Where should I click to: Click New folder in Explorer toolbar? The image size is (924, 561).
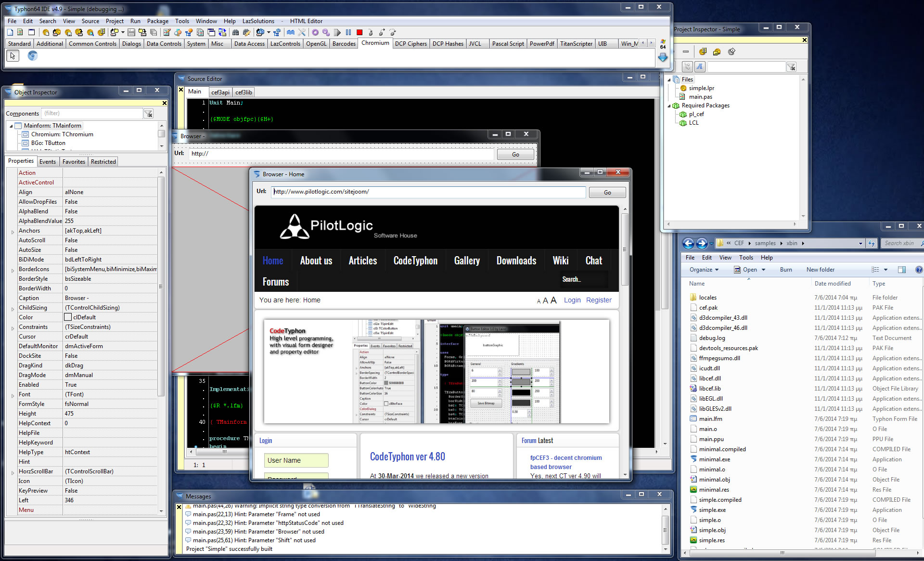tap(820, 270)
